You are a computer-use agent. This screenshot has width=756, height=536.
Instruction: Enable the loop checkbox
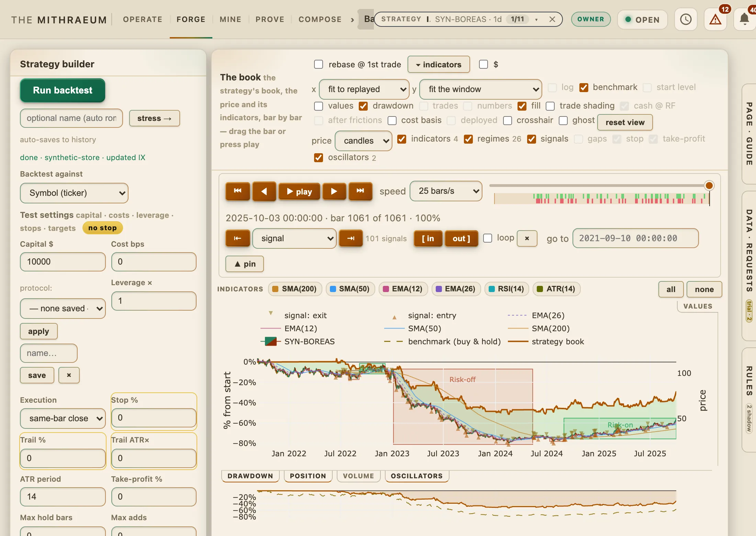point(488,238)
